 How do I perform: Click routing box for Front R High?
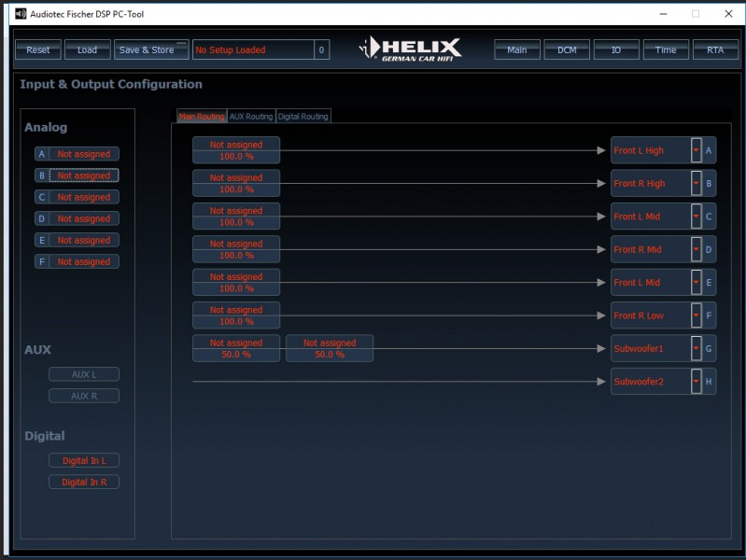point(236,183)
